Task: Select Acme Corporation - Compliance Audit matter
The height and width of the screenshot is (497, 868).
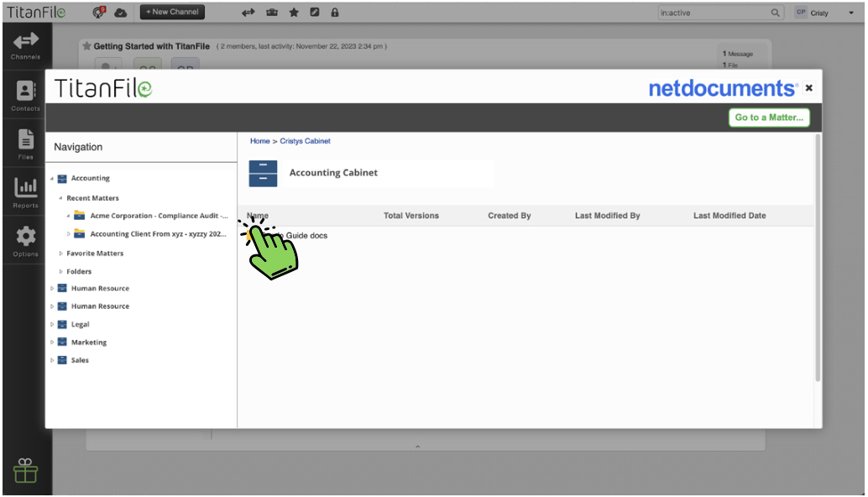Action: point(159,216)
